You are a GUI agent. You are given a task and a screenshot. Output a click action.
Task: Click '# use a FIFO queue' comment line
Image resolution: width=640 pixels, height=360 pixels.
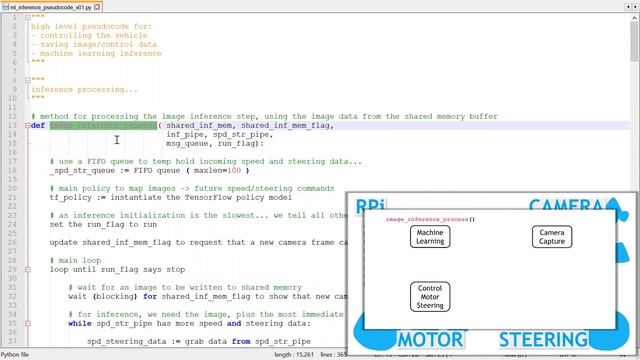point(206,161)
